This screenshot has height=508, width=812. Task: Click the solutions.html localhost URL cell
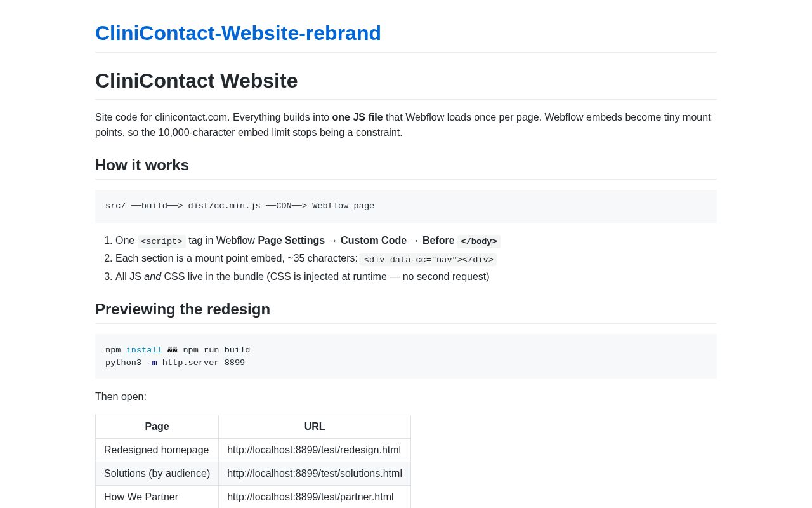coord(315,474)
